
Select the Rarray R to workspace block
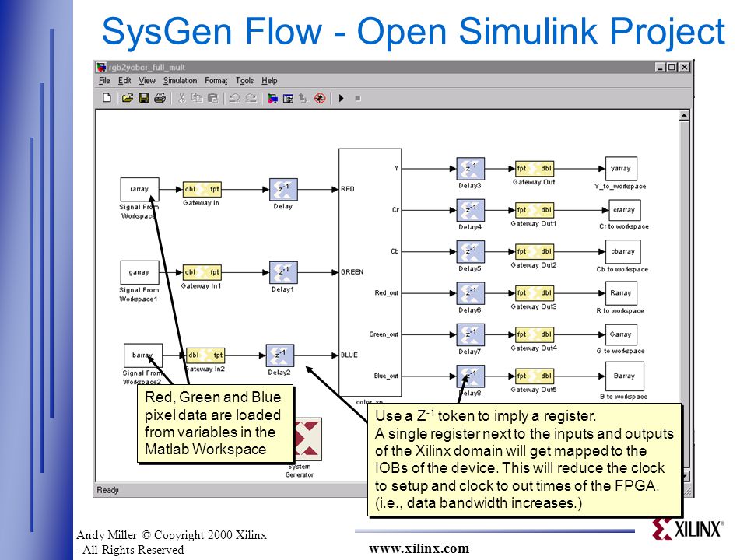click(x=621, y=293)
